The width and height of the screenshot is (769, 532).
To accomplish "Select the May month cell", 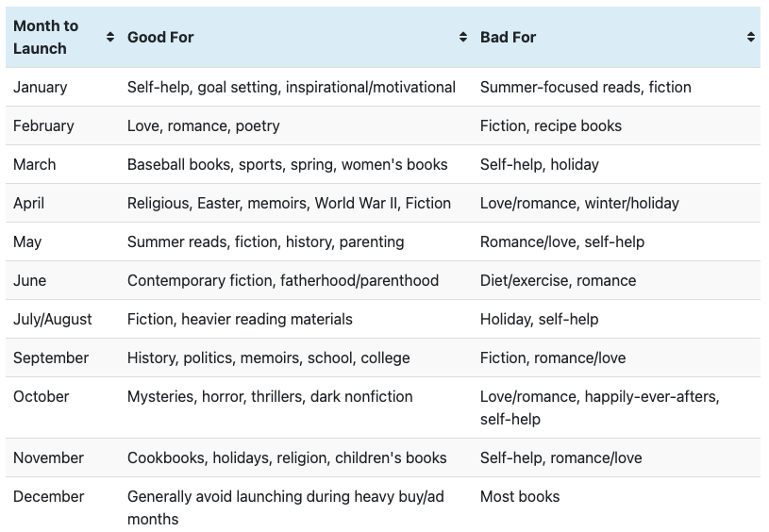I will (63, 241).
